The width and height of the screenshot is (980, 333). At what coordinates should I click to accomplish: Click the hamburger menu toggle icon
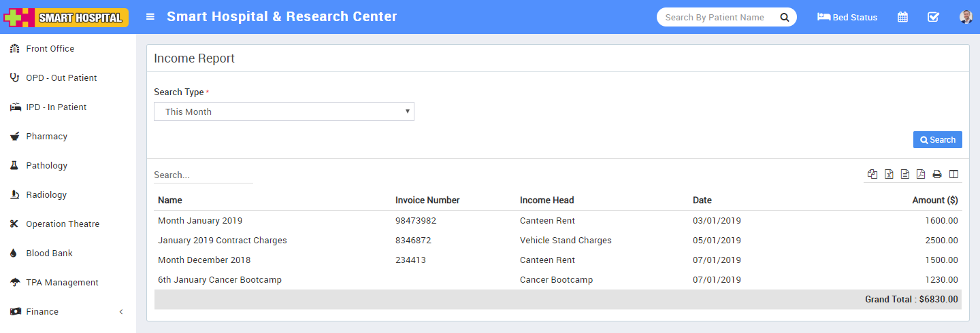click(x=150, y=17)
